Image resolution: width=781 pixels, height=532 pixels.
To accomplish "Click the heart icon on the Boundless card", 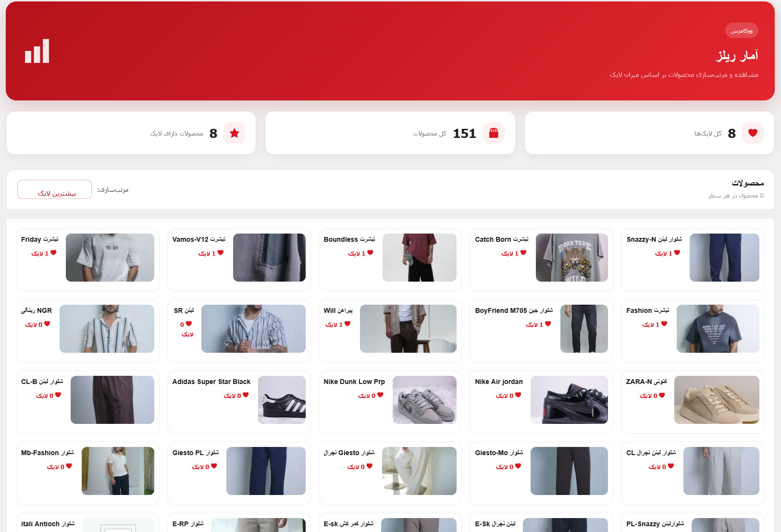I will [x=370, y=253].
